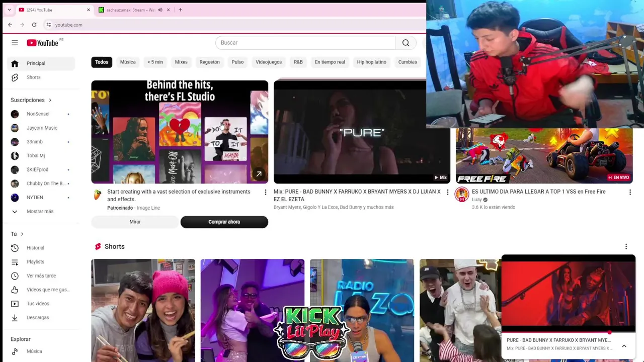
Task: Click the Buscar search field
Action: (x=305, y=43)
